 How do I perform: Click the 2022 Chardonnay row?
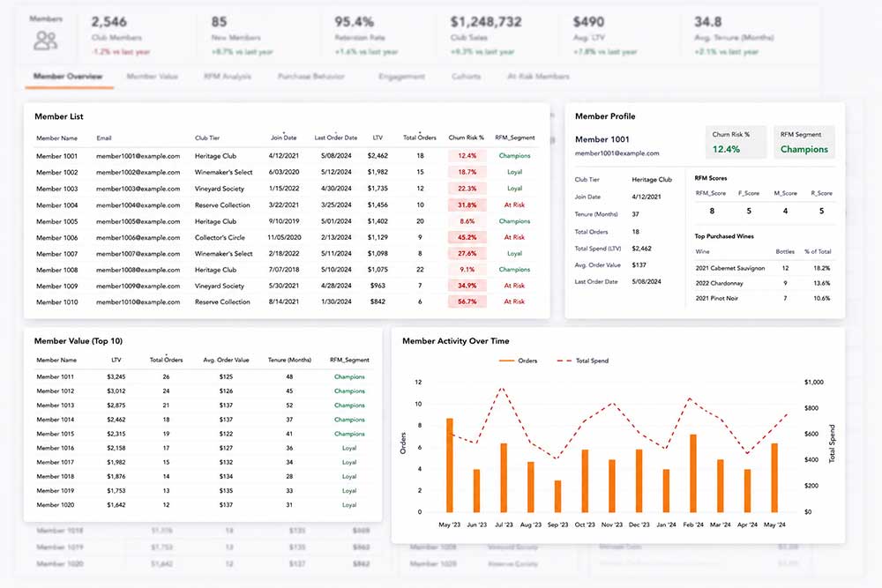pyautogui.click(x=763, y=283)
